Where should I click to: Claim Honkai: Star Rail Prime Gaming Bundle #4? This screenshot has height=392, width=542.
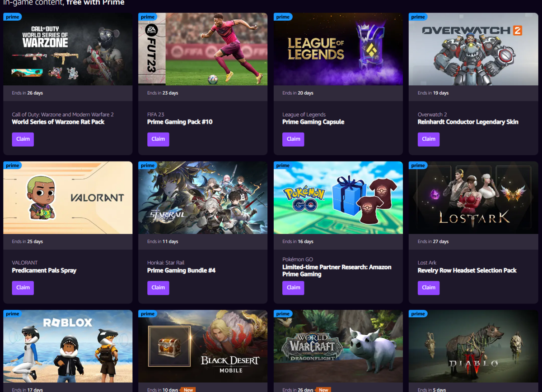pyautogui.click(x=158, y=287)
